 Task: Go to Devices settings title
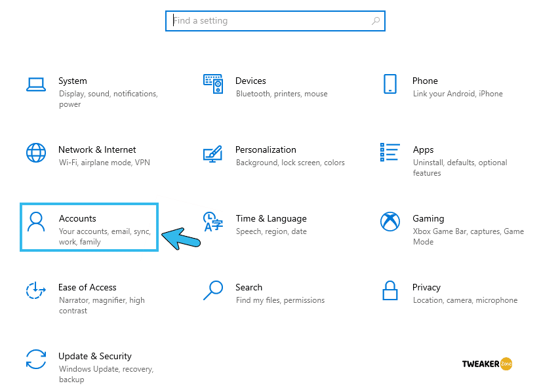tap(250, 81)
